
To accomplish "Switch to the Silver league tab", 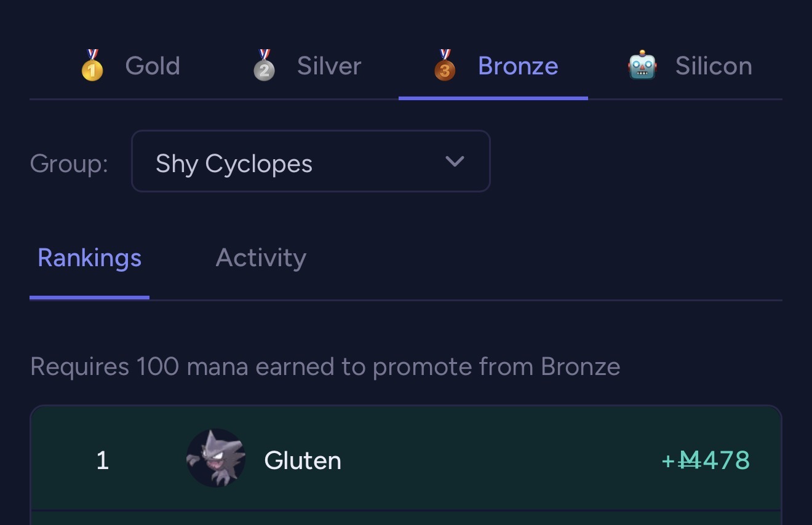I will pyautogui.click(x=329, y=66).
